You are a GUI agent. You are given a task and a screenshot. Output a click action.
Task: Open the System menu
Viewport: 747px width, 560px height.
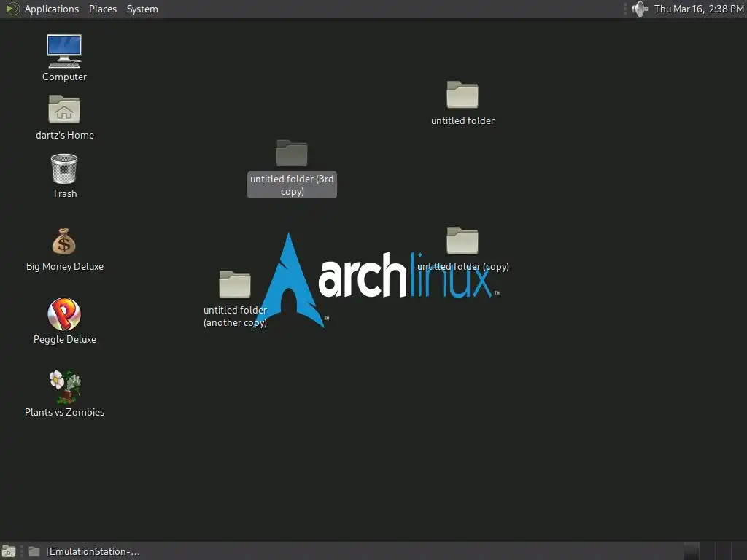tap(142, 9)
